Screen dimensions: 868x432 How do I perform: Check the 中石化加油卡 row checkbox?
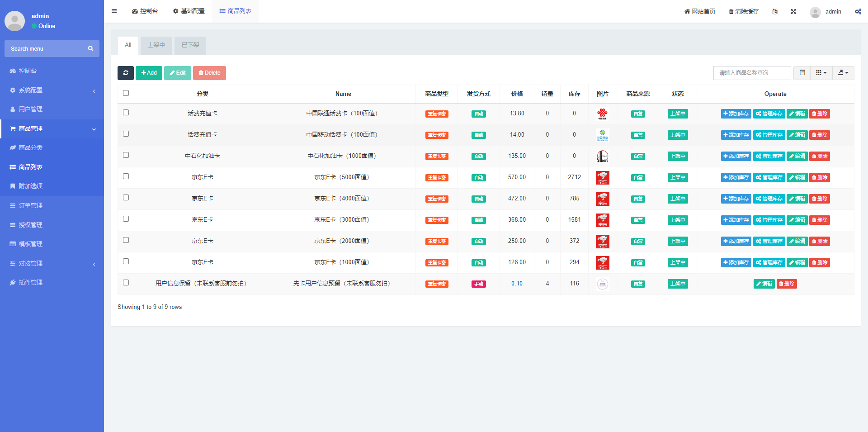126,155
